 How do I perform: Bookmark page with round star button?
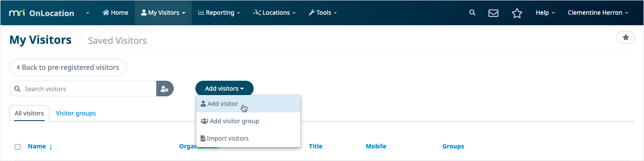tap(625, 38)
